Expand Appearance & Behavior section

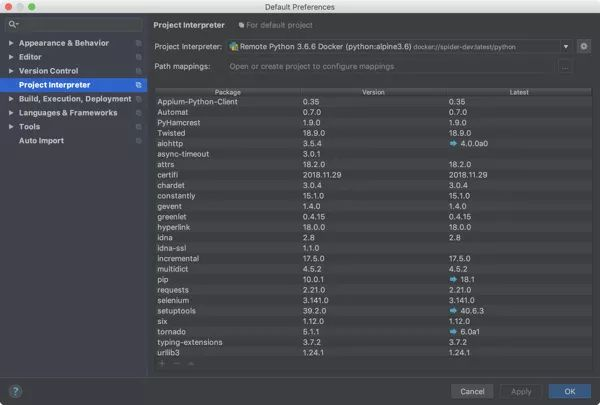[11, 43]
